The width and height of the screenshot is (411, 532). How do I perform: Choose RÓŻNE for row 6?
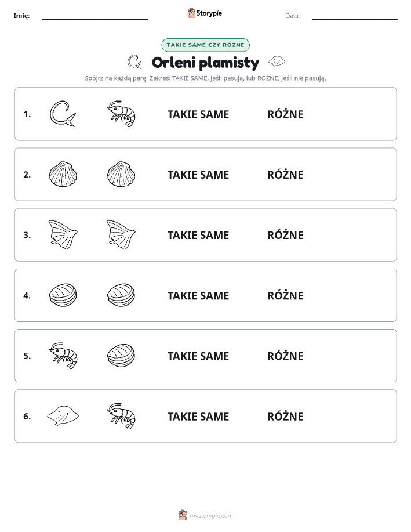[x=285, y=416]
